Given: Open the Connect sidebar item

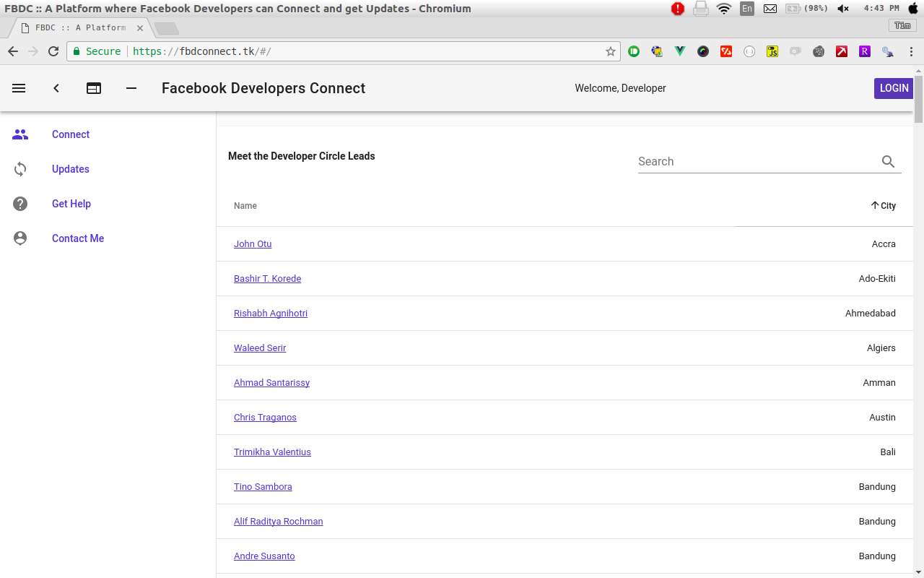Looking at the screenshot, I should point(108,134).
